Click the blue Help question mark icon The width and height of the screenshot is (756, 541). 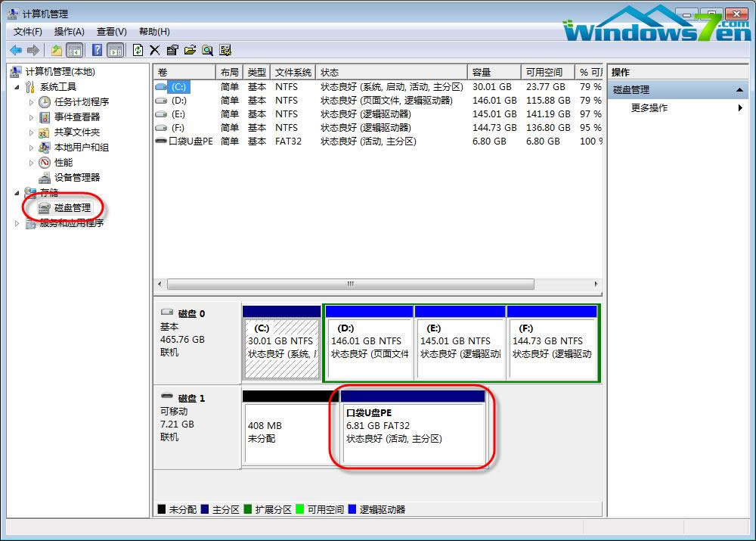(x=97, y=50)
